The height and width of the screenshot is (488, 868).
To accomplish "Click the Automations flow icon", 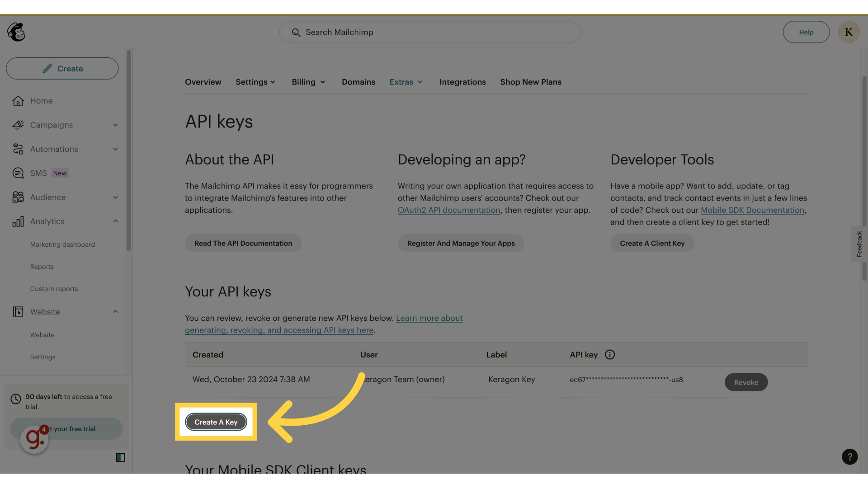I will [x=18, y=149].
